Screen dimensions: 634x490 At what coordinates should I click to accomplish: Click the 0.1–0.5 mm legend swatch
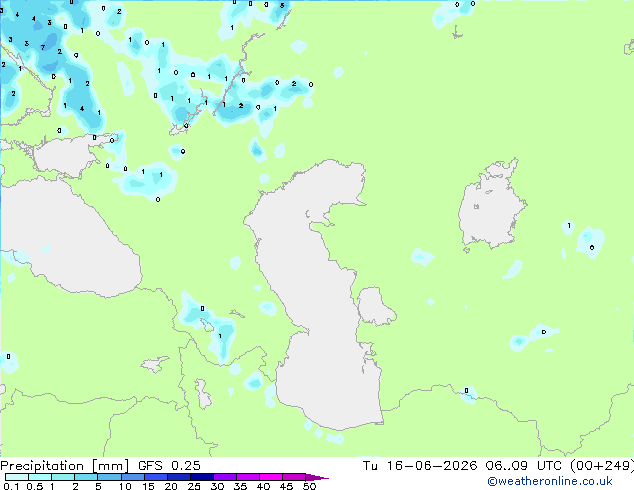pyautogui.click(x=17, y=477)
